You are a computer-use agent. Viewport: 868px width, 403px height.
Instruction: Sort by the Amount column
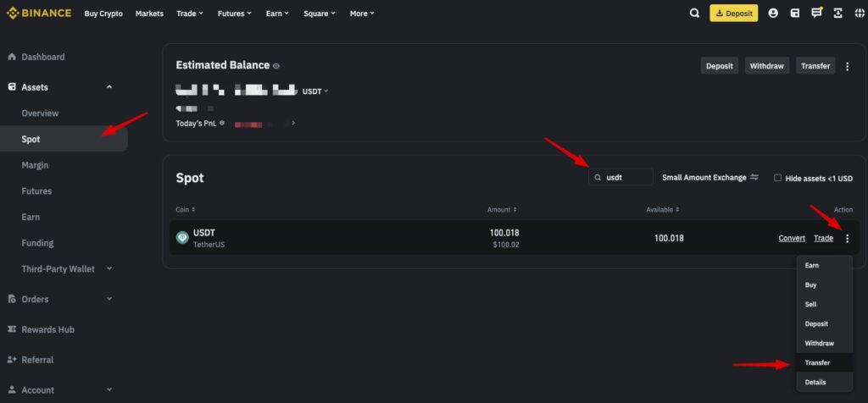click(x=502, y=210)
